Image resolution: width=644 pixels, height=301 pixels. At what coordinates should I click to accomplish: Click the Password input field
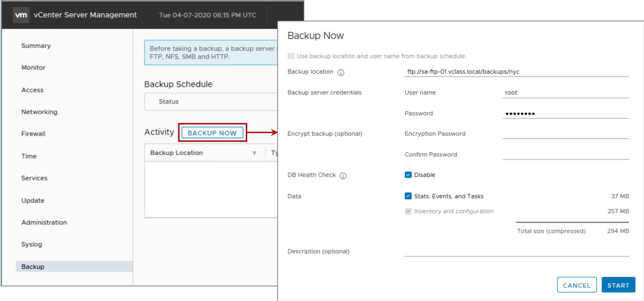click(566, 114)
